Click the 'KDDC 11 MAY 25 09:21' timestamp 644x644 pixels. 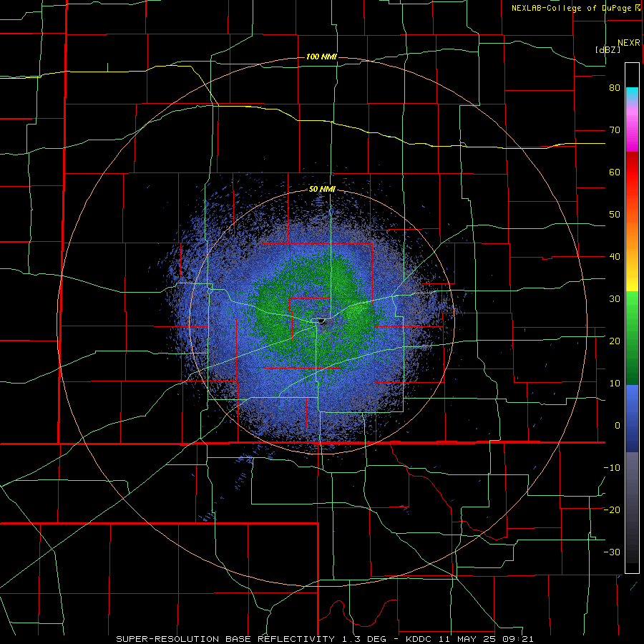[x=470, y=639]
